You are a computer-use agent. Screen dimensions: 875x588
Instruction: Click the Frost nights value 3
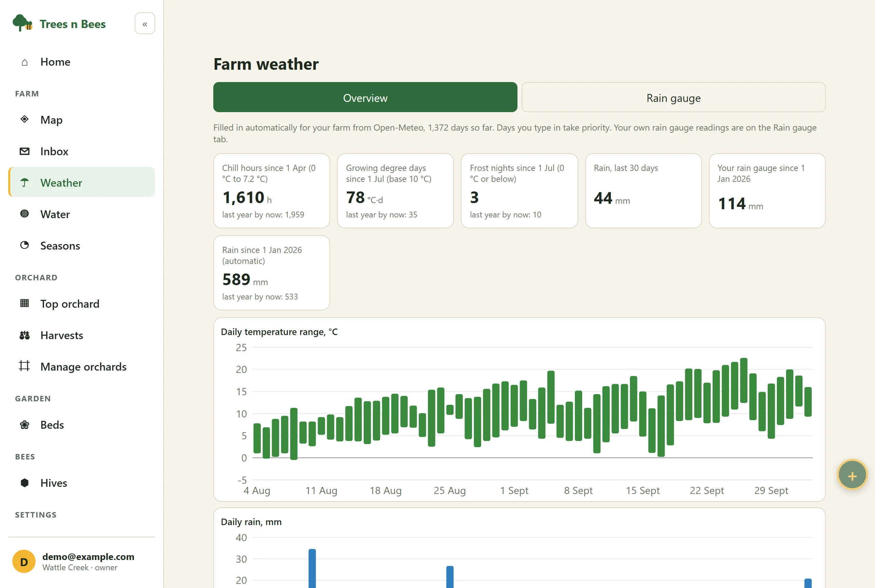474,197
